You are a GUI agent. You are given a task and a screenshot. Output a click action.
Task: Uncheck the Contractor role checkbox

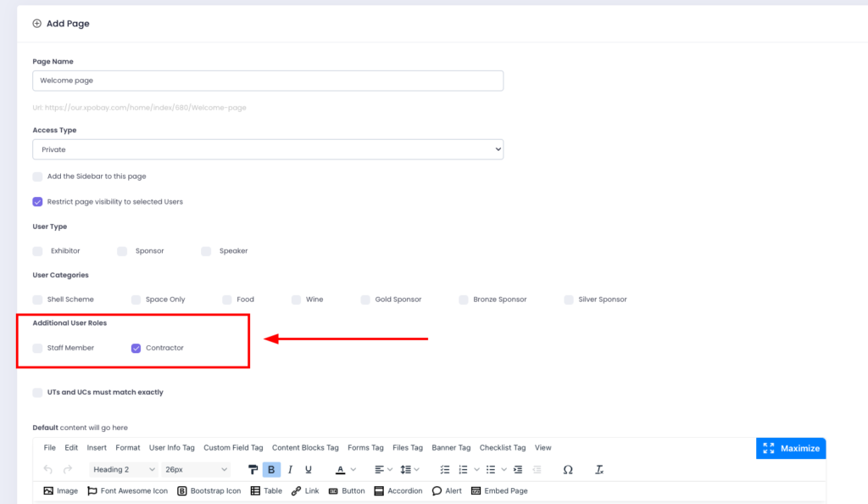(x=136, y=348)
